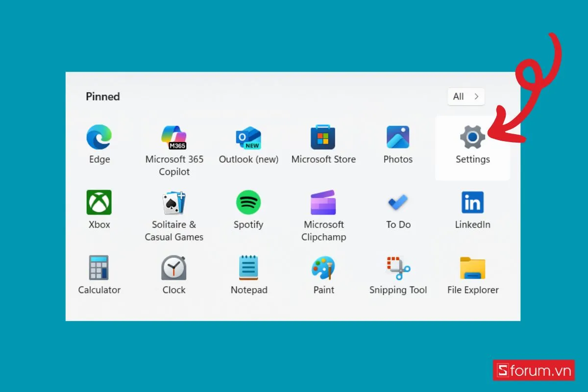Open Solitaire & Casual Games
The image size is (588, 392).
(174, 202)
